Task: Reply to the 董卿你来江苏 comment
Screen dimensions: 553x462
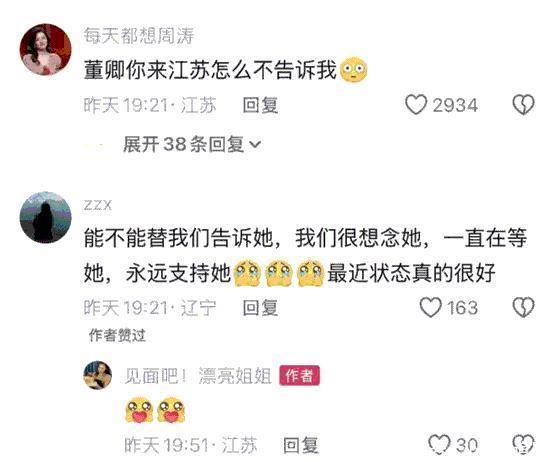Action: click(260, 105)
